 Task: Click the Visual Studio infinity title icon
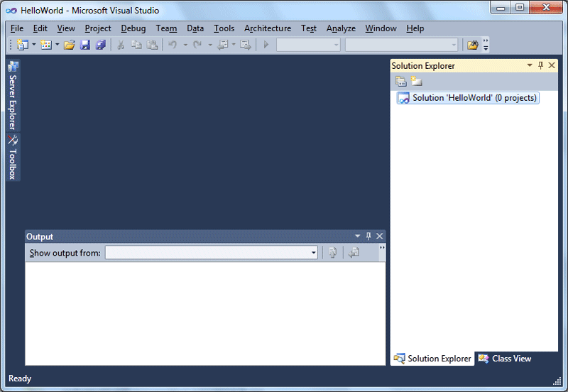11,11
